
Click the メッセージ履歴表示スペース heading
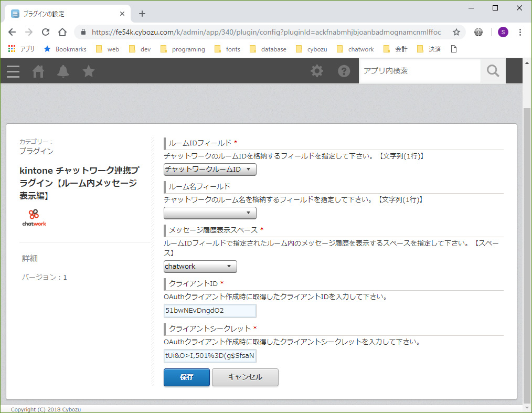(x=214, y=230)
